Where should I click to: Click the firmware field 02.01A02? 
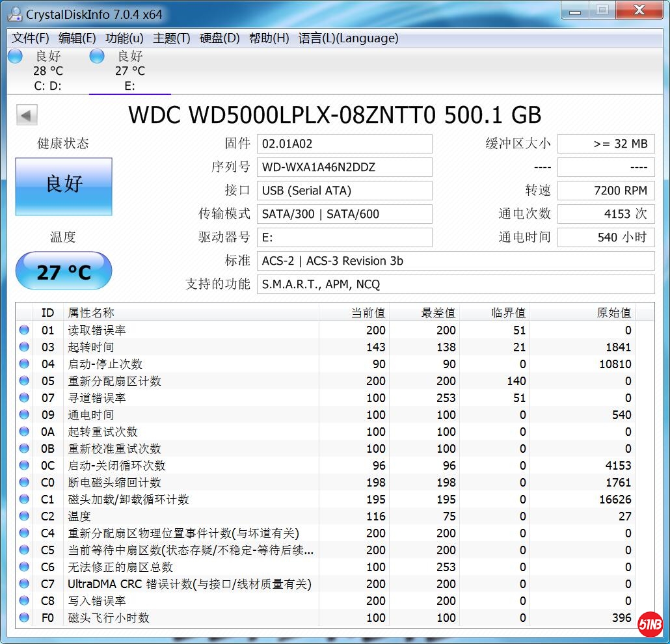click(344, 144)
